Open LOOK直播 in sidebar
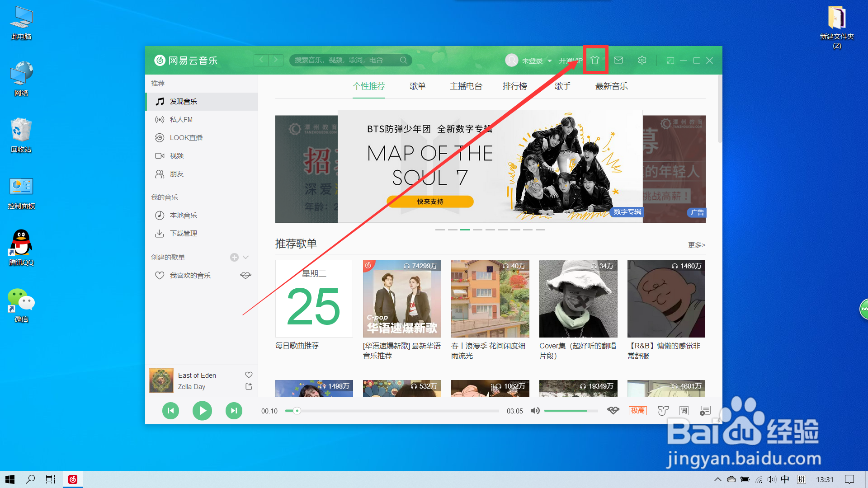 (x=202, y=138)
